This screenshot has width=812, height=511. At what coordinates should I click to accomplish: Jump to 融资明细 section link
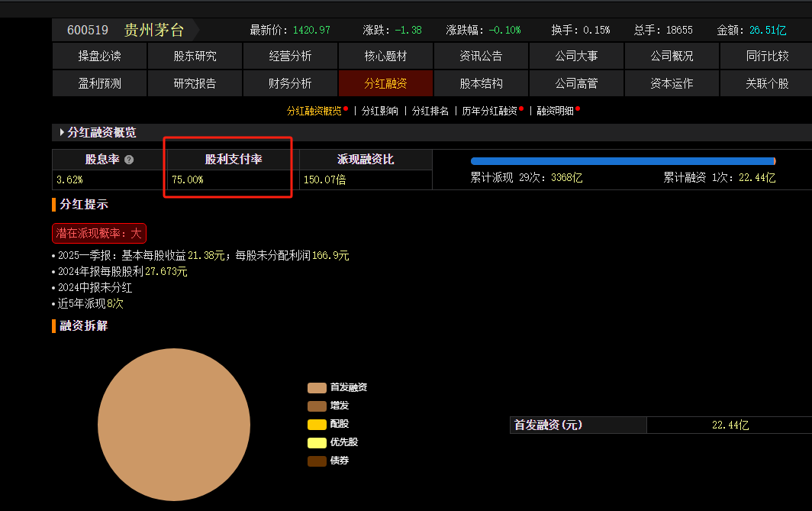[x=555, y=111]
